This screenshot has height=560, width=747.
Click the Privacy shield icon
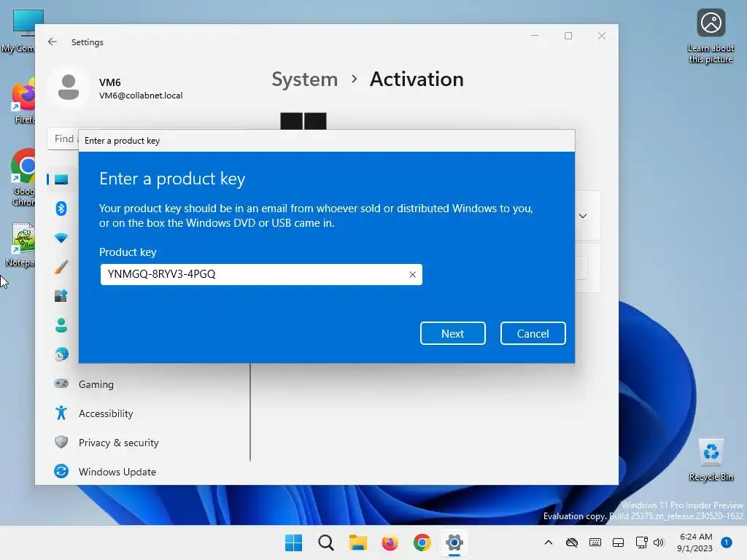tap(61, 442)
